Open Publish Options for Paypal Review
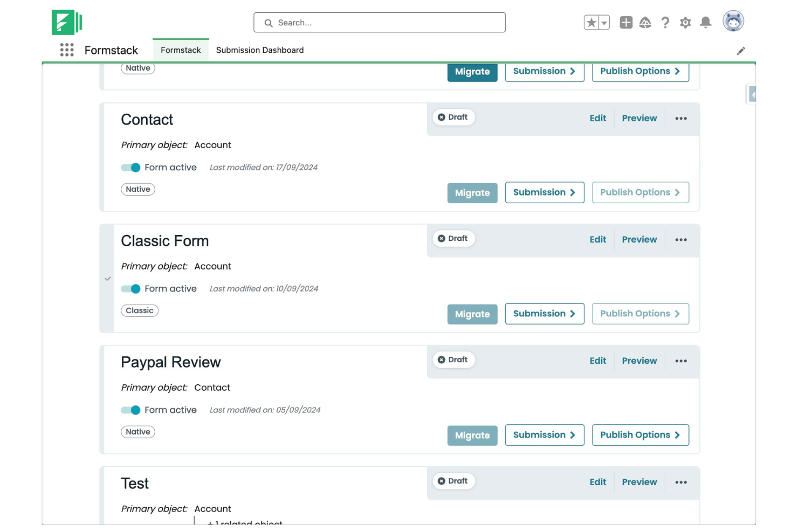 640,434
